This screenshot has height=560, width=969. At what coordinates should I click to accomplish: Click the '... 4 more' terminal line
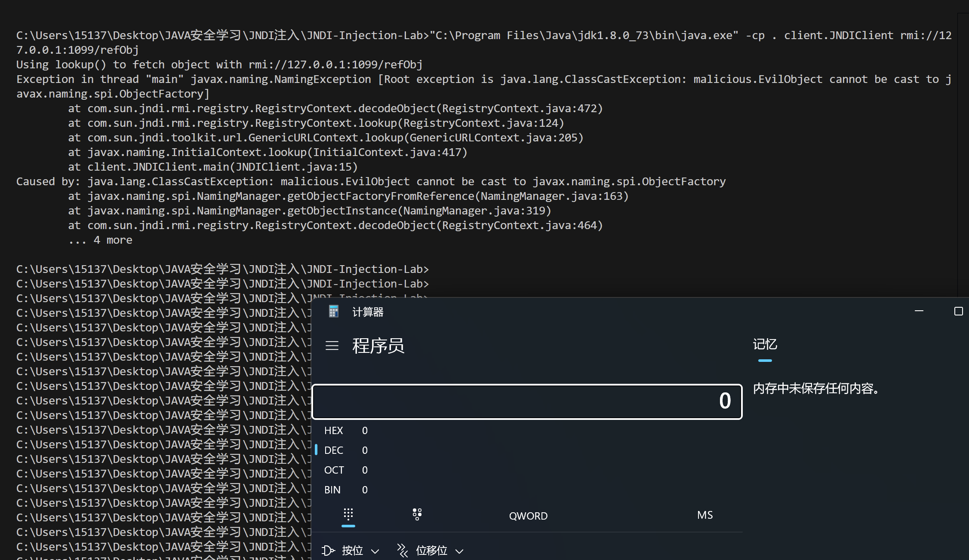(x=100, y=240)
